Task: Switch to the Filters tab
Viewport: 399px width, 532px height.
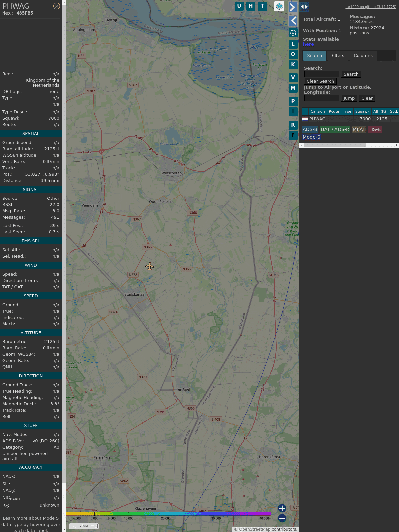Action: (338, 56)
